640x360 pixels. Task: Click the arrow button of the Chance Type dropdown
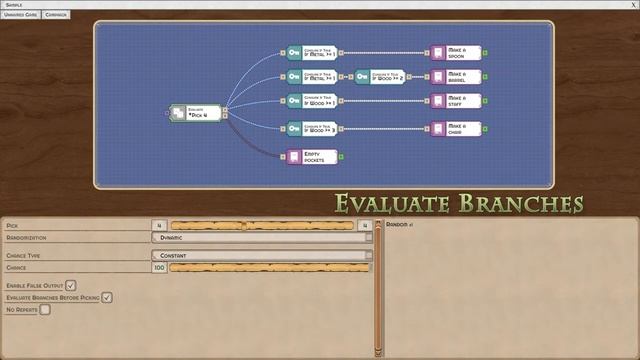pos(369,256)
